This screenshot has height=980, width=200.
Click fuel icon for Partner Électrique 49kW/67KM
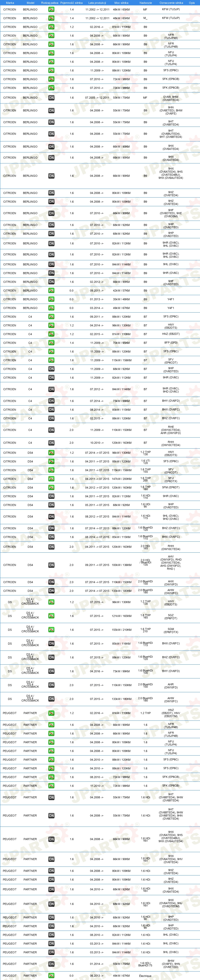[x=51, y=976]
